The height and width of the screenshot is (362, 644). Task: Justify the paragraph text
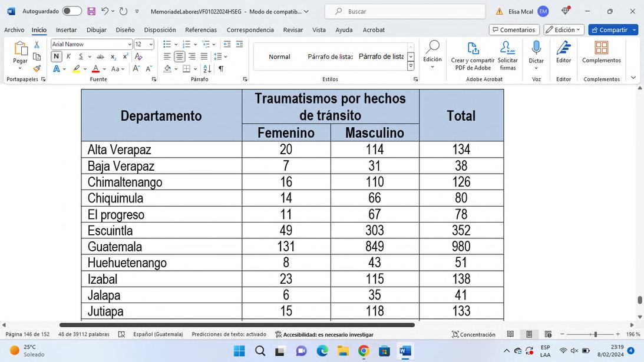(204, 57)
